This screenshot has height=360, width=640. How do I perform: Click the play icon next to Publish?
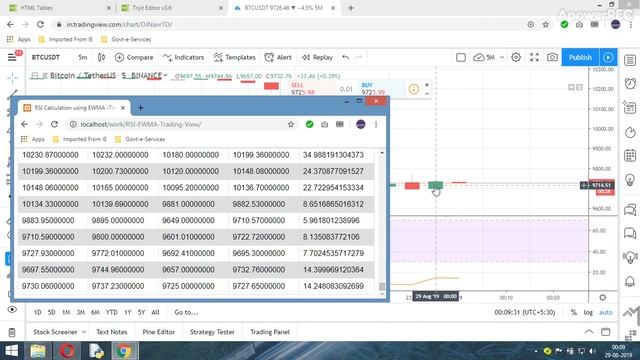[x=608, y=58]
